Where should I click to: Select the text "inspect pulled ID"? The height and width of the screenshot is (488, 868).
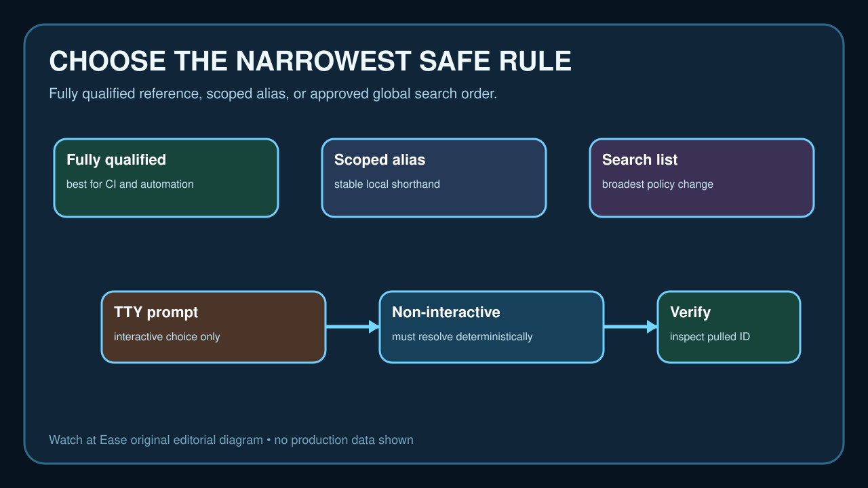coord(710,337)
